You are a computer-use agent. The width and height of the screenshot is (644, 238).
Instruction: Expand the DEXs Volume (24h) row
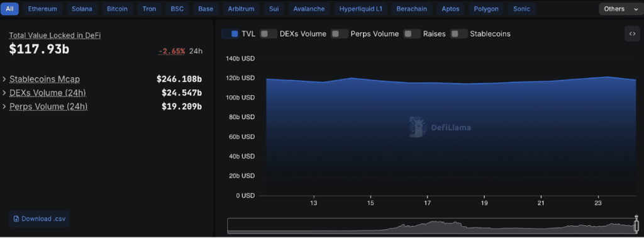(x=102, y=93)
